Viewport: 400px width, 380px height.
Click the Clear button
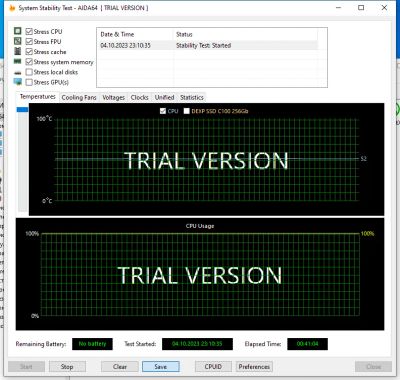[x=120, y=366]
